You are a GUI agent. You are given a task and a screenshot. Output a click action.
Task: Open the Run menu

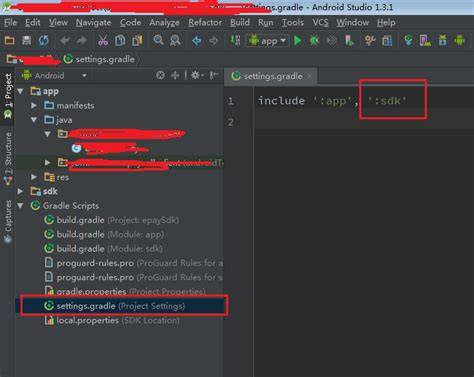pos(265,22)
